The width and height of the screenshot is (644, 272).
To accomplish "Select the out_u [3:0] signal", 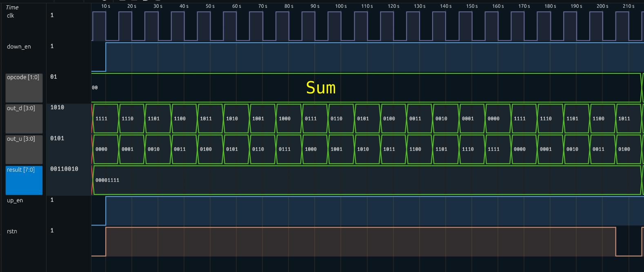I will (24, 149).
